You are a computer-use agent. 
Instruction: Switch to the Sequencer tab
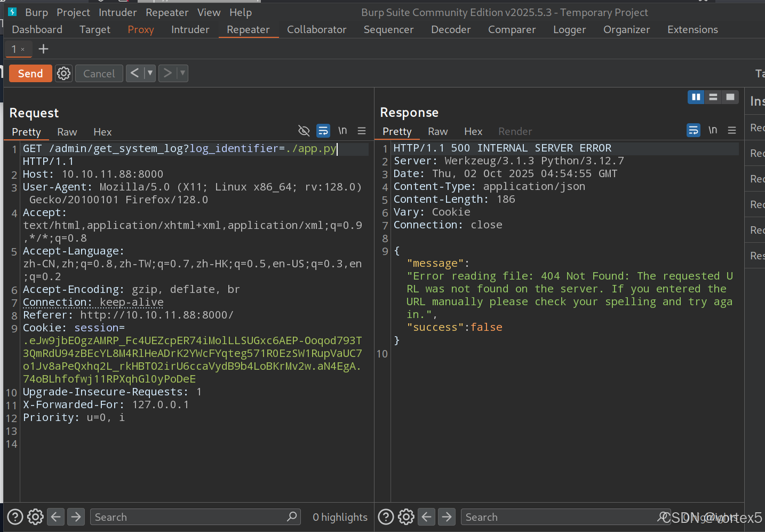point(388,29)
